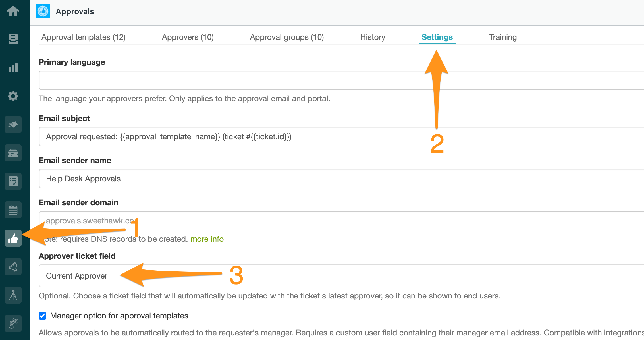Open the bell notification app icon
This screenshot has width=644, height=340.
(13, 267)
